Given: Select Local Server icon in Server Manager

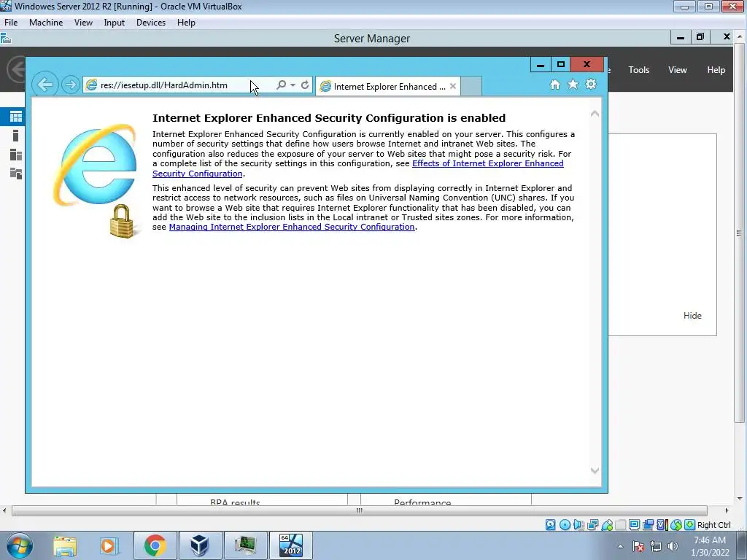Looking at the screenshot, I should pyautogui.click(x=16, y=136).
